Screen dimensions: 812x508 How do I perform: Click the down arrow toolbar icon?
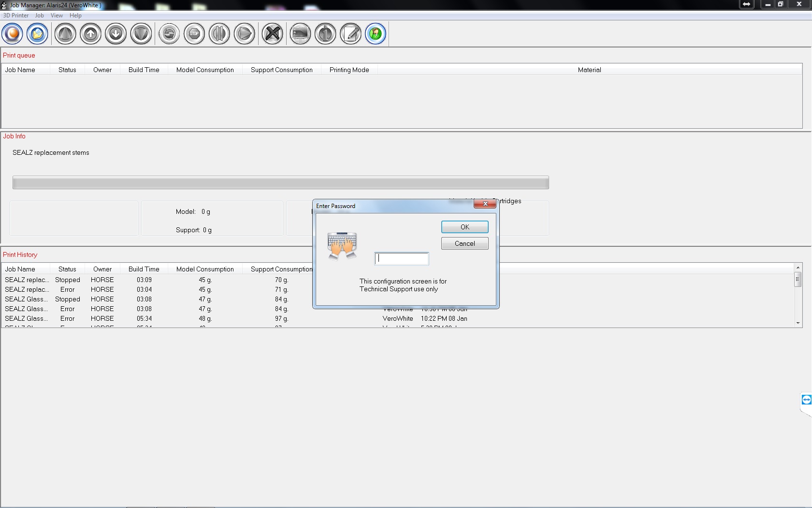pyautogui.click(x=116, y=34)
